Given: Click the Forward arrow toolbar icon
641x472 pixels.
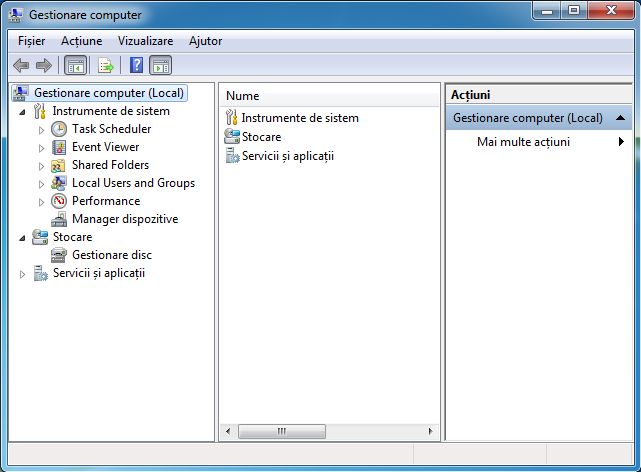Looking at the screenshot, I should [44, 65].
